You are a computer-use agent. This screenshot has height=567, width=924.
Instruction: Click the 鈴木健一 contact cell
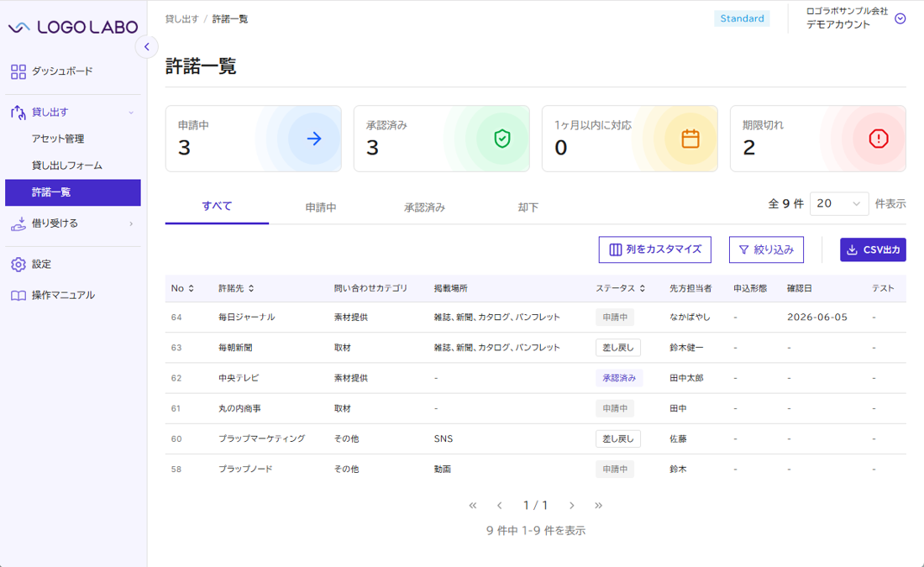tap(686, 348)
